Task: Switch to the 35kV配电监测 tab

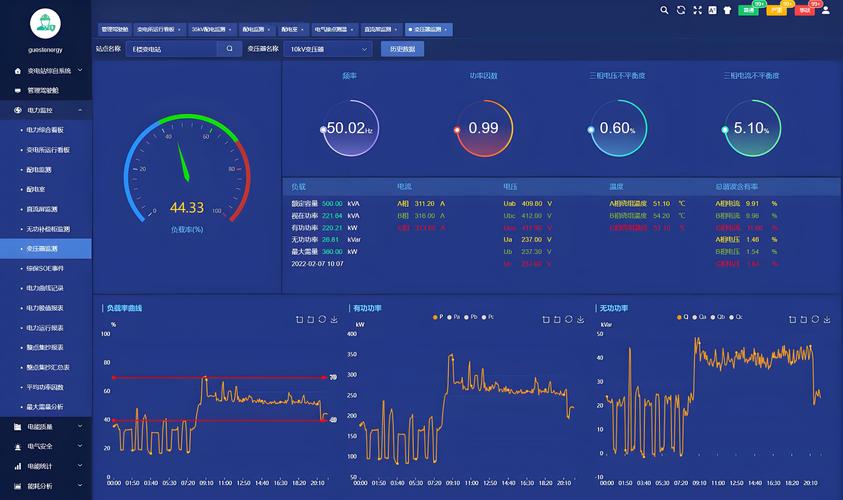Action: click(211, 29)
